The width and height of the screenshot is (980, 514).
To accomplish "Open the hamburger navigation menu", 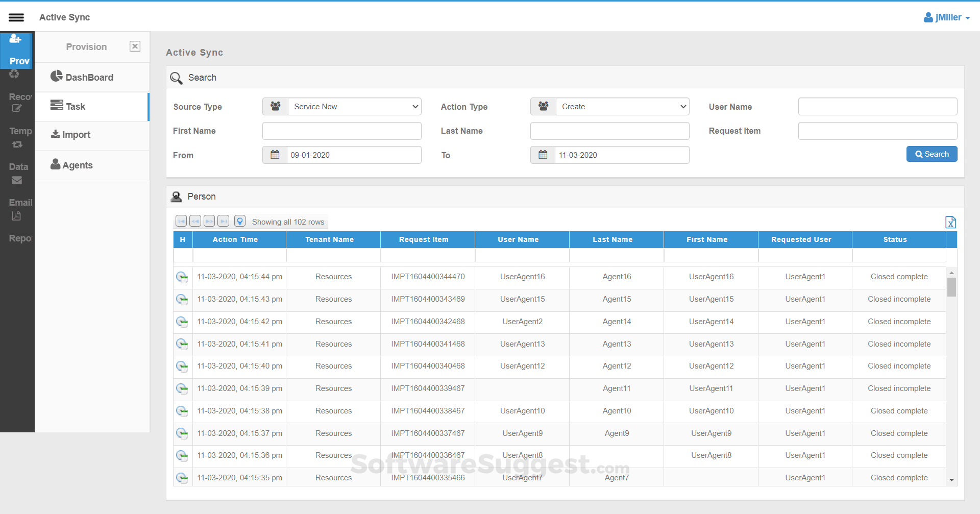I will coord(16,17).
